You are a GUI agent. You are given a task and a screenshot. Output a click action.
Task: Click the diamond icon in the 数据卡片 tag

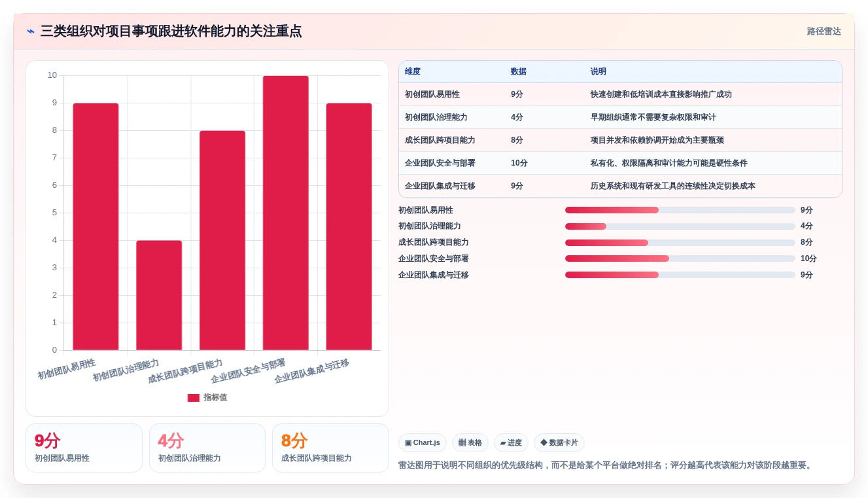(x=544, y=443)
